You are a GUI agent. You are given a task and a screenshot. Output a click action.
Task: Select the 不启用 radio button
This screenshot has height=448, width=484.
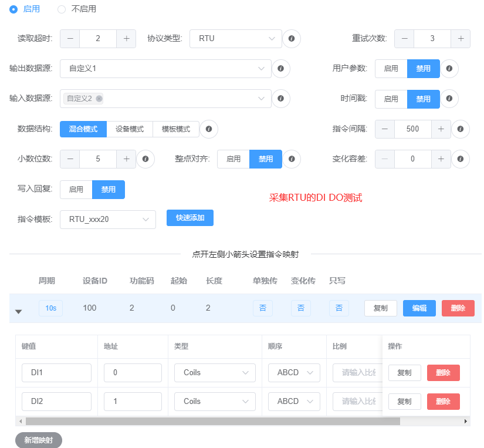coord(62,9)
